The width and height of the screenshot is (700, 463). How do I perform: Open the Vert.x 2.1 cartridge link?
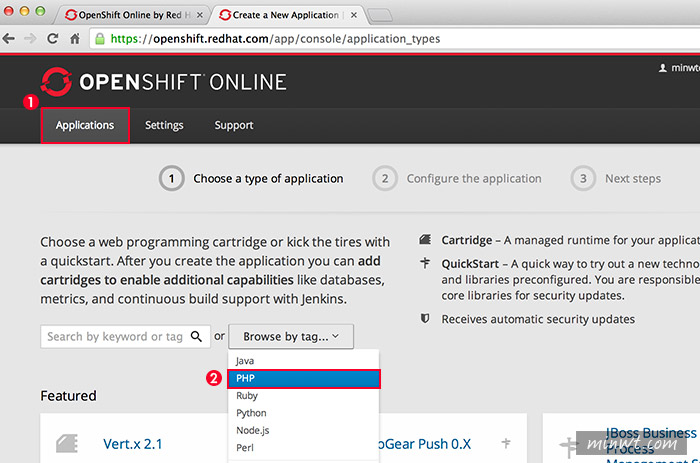pyautogui.click(x=133, y=444)
